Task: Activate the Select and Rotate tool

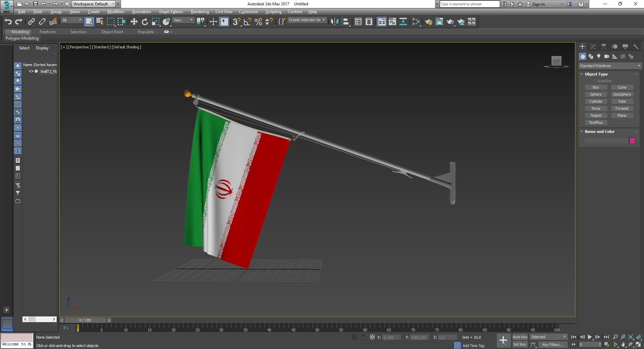Action: coord(145,22)
